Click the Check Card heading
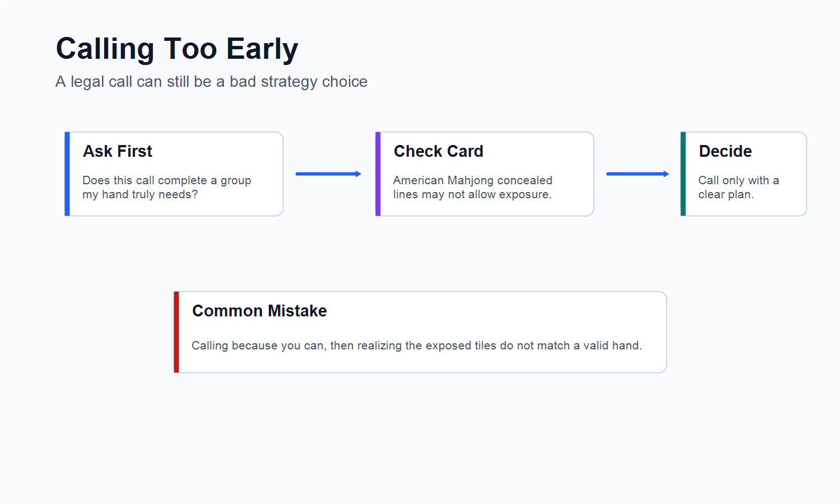Viewport: 840px width, 504px height. pyautogui.click(x=438, y=151)
